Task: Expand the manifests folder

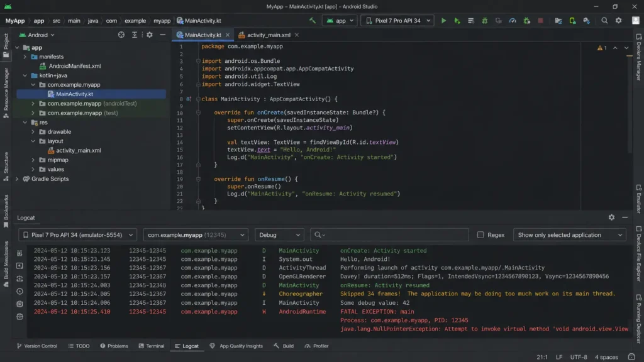Action: (25, 57)
